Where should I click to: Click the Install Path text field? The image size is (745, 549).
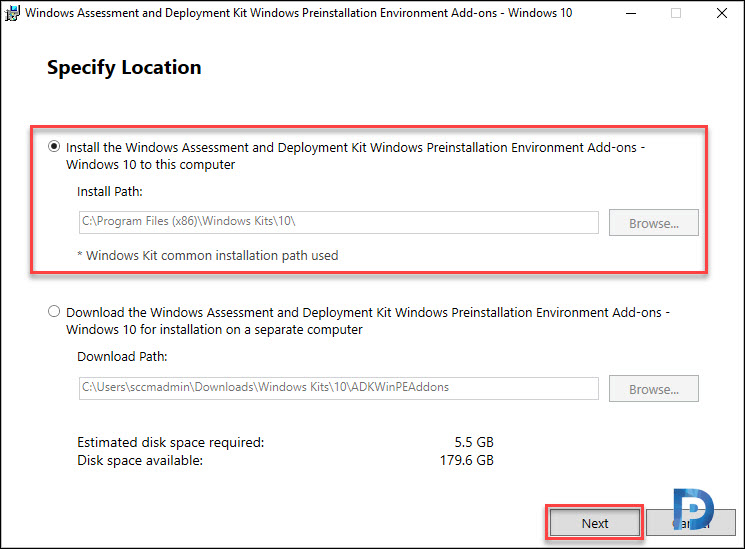point(338,222)
